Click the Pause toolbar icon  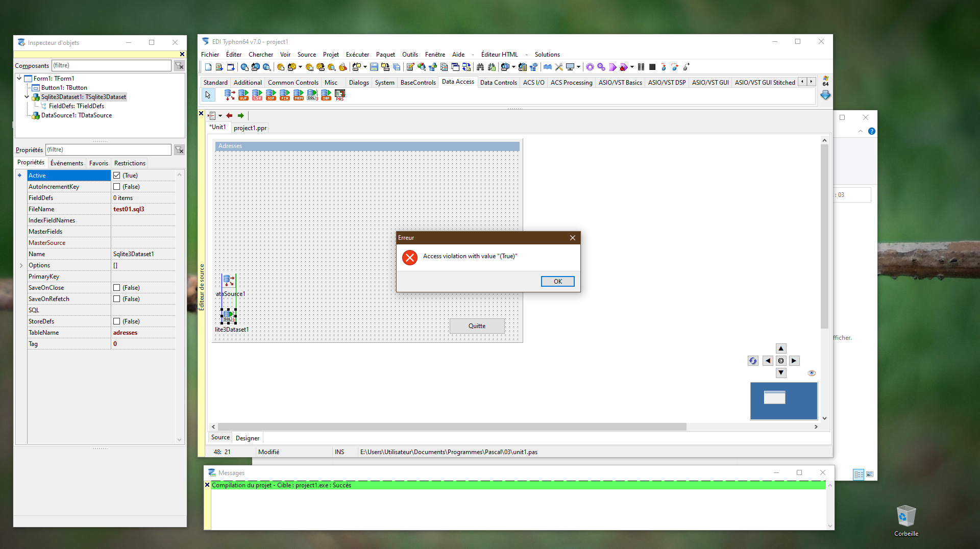tap(641, 67)
